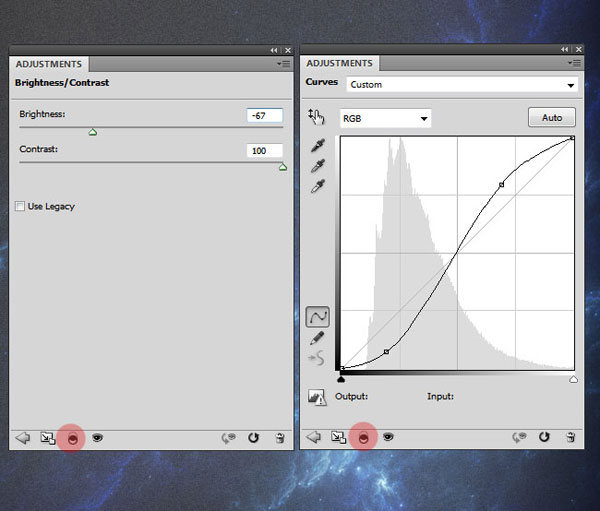The image size is (600, 511).
Task: Close the Brightness/Contrast panel
Action: 288,50
